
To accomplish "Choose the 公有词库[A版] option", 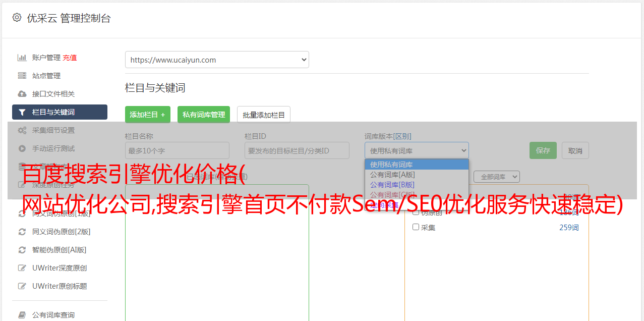I will (x=417, y=174).
